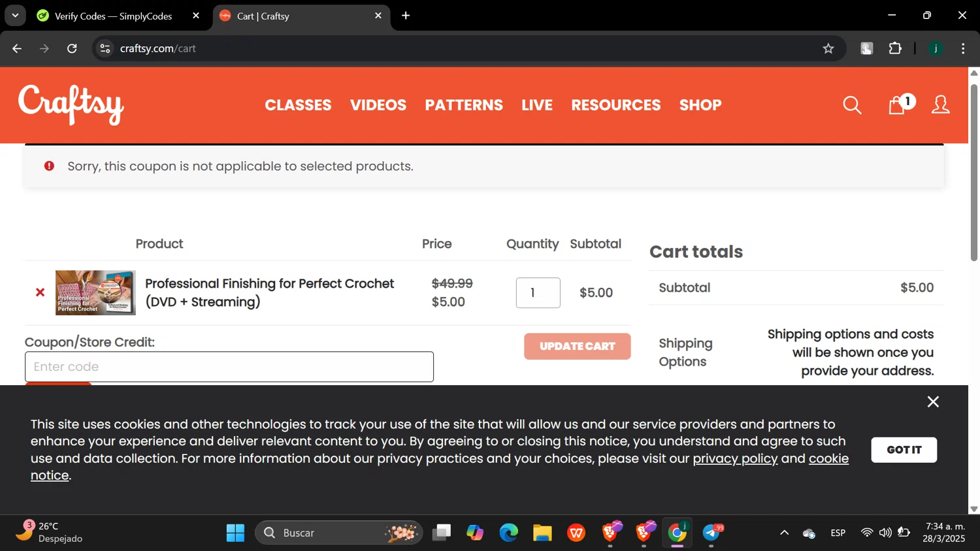Click the address bar URL
Screen dimensions: 980x551
[158, 48]
